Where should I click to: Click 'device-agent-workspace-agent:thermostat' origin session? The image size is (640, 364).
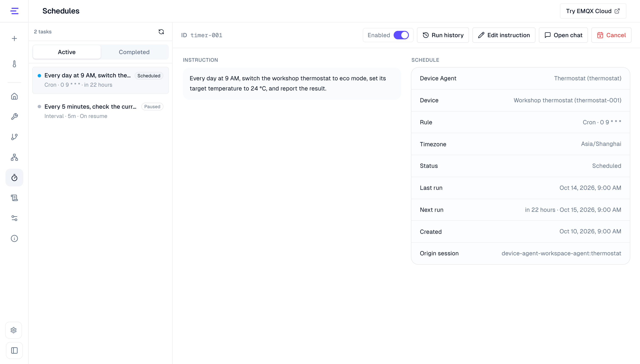point(561,253)
